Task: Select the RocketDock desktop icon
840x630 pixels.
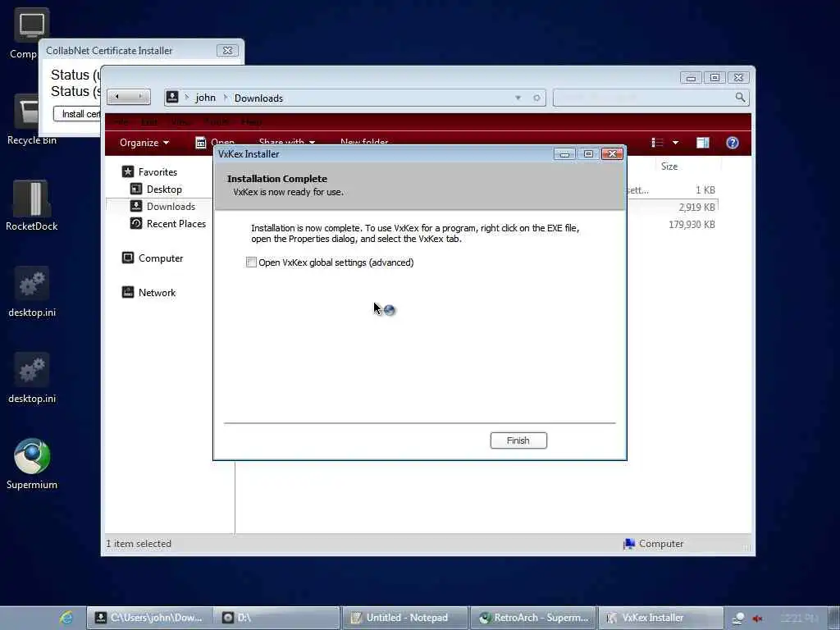Action: tap(32, 206)
